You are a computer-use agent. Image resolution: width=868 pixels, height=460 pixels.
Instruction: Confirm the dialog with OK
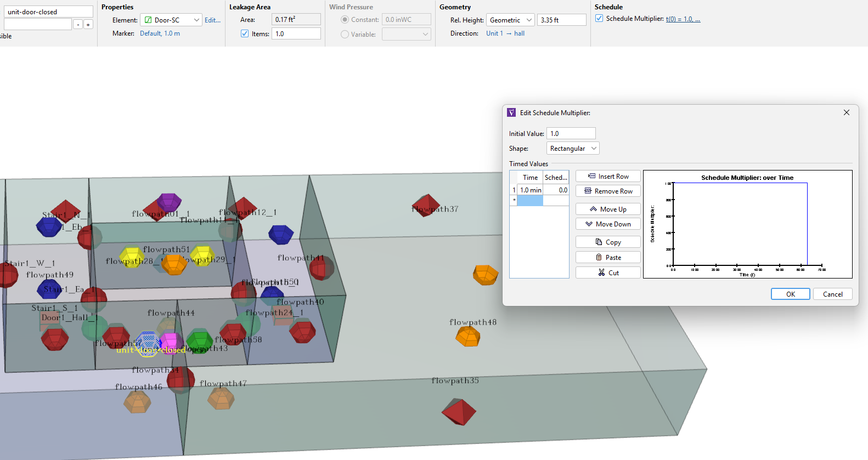pos(790,294)
